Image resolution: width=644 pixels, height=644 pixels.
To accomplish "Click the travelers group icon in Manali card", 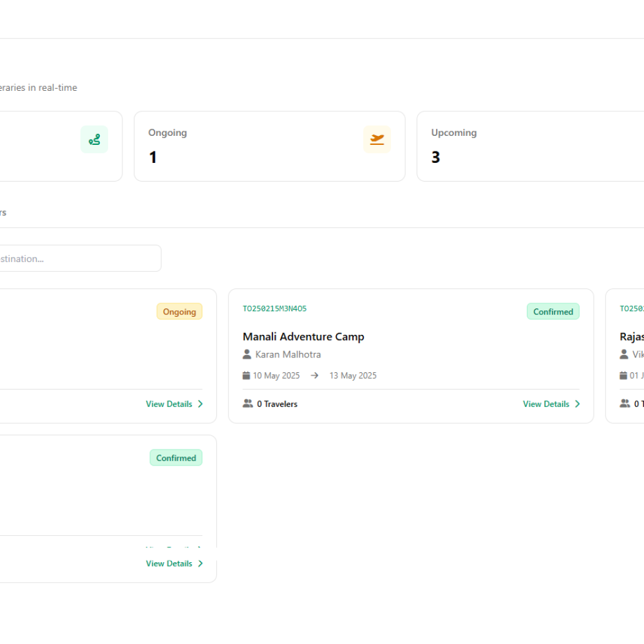I will coord(248,403).
